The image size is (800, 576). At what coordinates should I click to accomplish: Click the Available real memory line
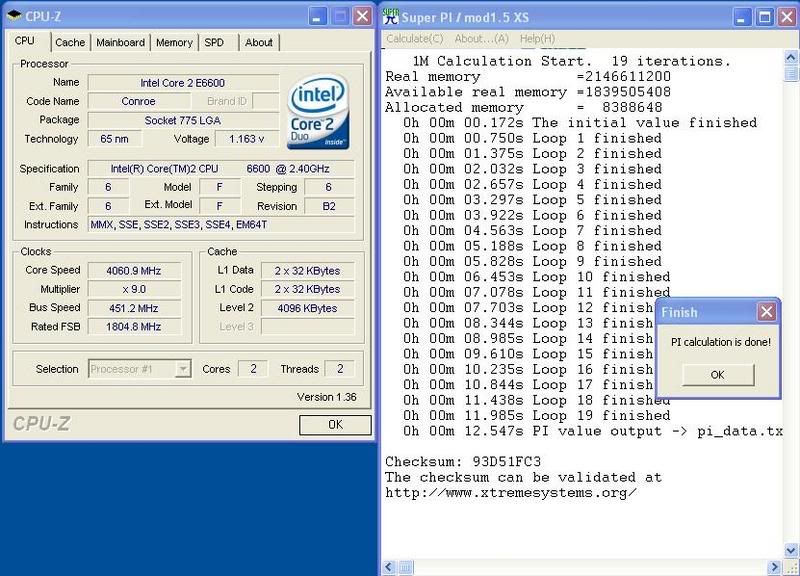pos(528,92)
